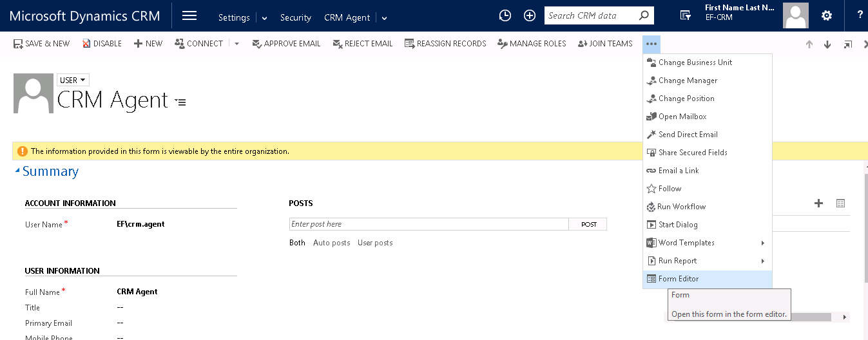Choose Change Business Unit option

coord(695,62)
